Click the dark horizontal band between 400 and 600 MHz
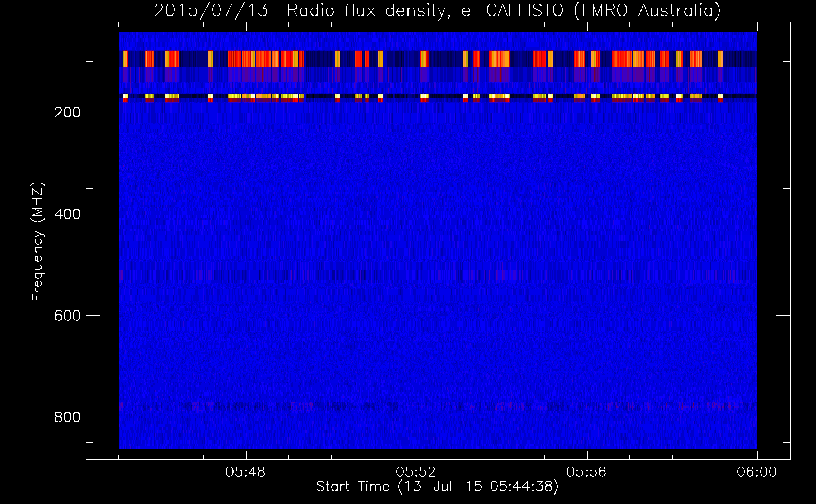 coord(438,275)
